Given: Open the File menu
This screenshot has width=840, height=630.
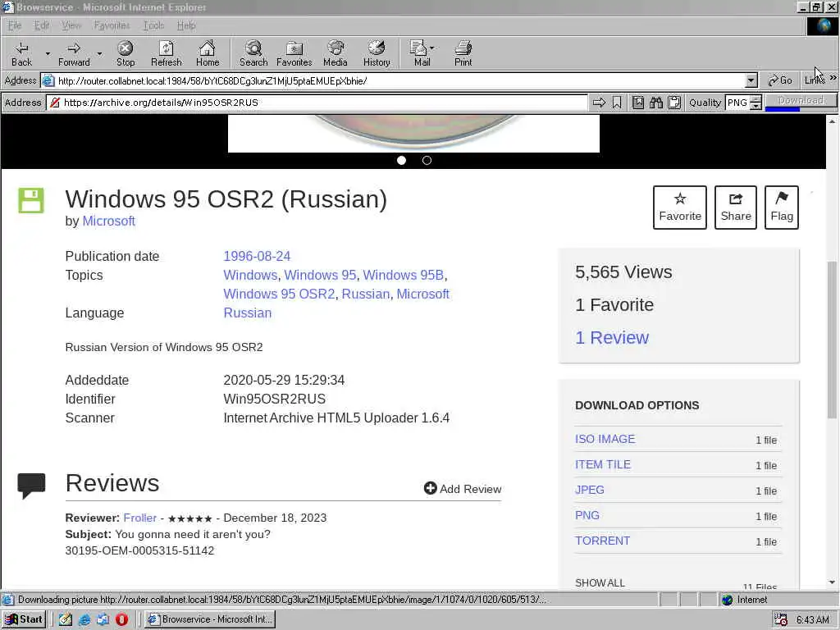Looking at the screenshot, I should click(x=15, y=25).
